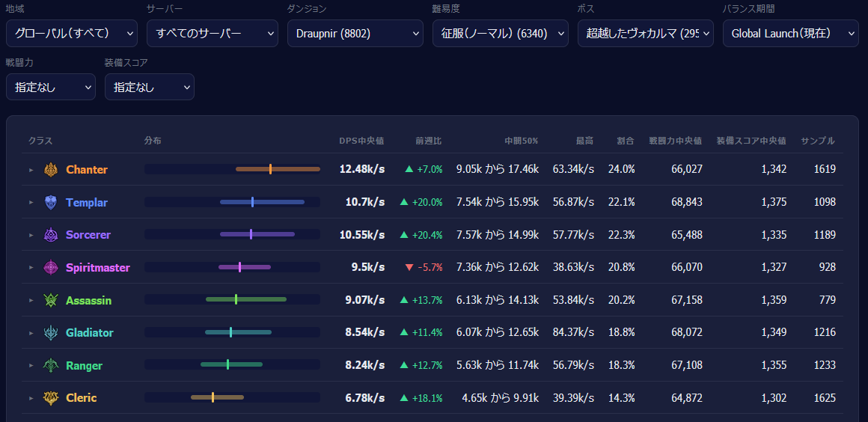Screen dimensions: 868x422
Task: Click Templar's +20.0% weekly change
Action: pos(421,202)
